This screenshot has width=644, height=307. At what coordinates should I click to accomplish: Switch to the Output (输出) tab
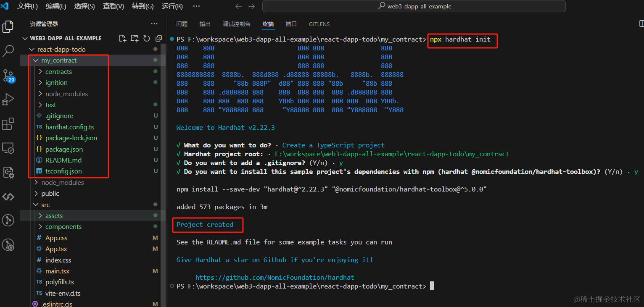205,24
